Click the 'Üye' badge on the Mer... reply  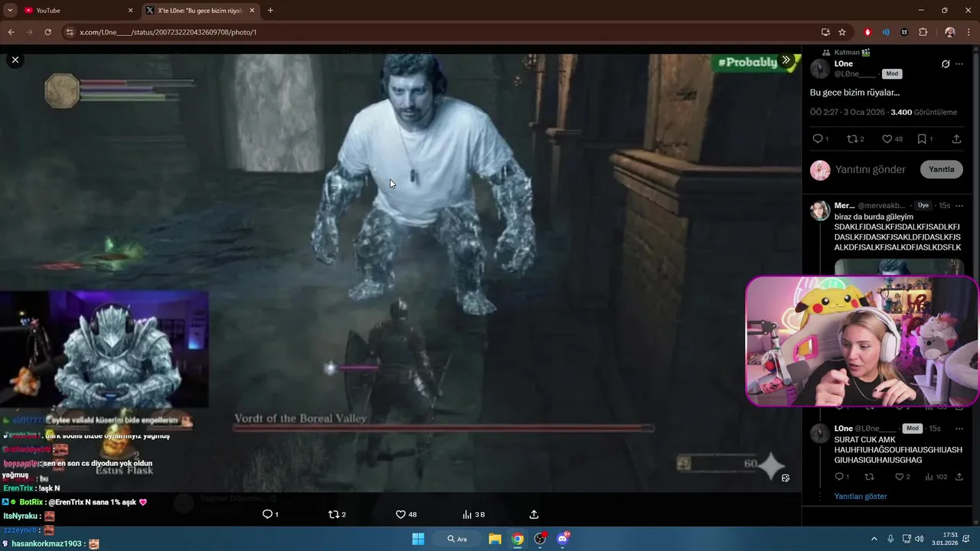point(923,206)
